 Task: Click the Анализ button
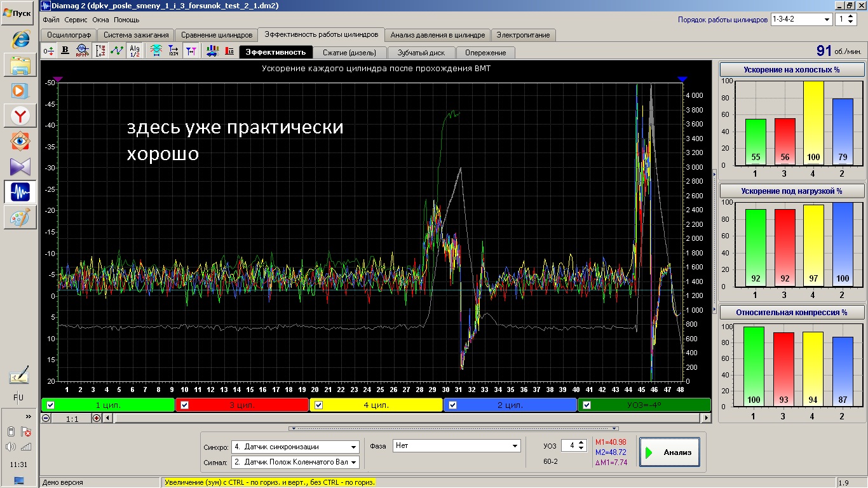pyautogui.click(x=670, y=452)
